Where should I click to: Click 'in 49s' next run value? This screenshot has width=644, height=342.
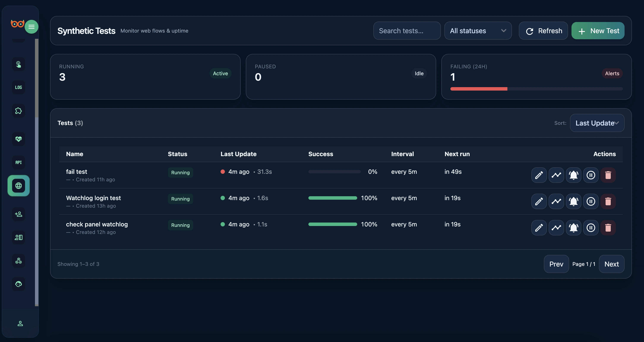[453, 172]
